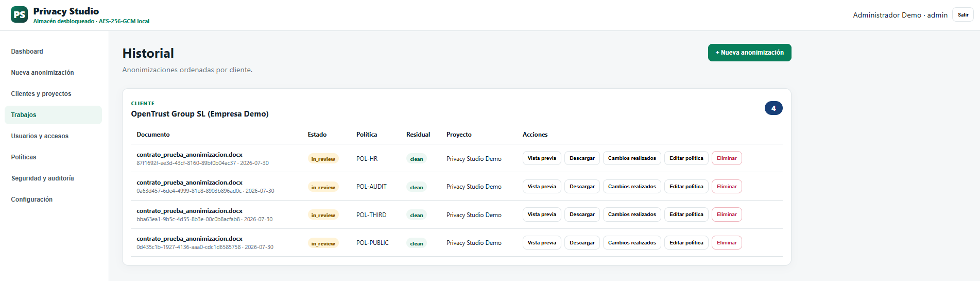Click the Salir logout button
The height and width of the screenshot is (281, 980).
click(x=963, y=15)
